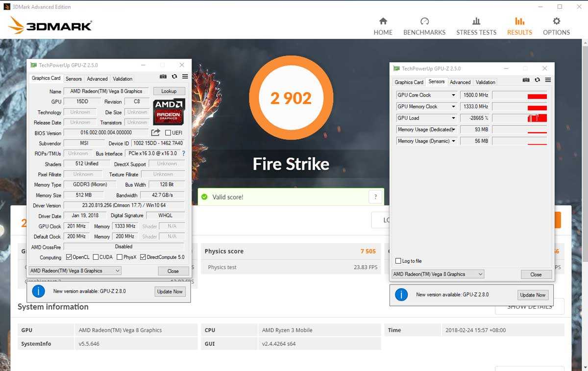Switch to Validation tab in left GPU-Z
The height and width of the screenshot is (371, 588).
(122, 78)
